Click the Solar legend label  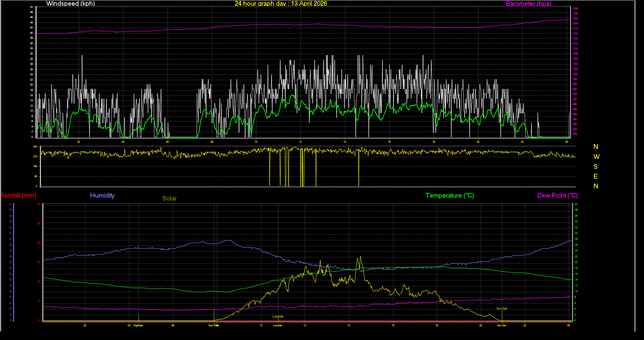pos(169,198)
